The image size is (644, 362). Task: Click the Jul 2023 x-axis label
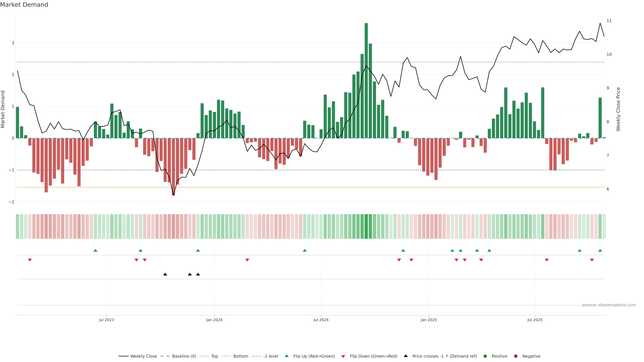(106, 320)
